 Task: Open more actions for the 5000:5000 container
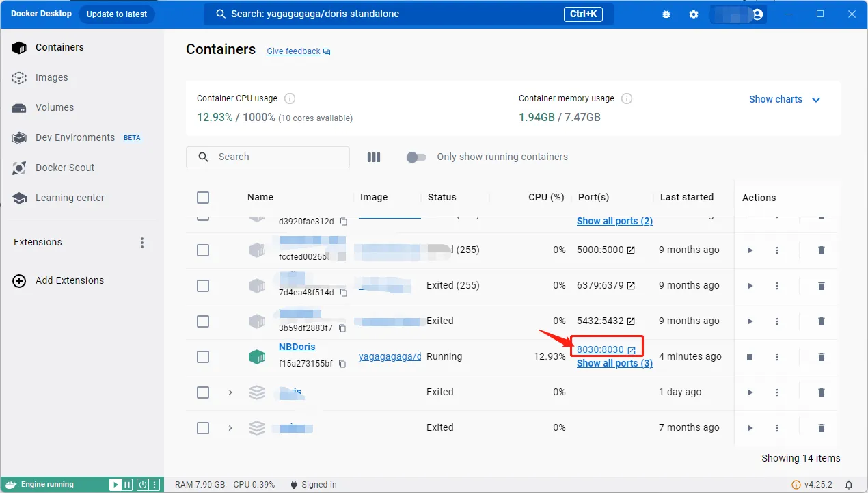(777, 250)
